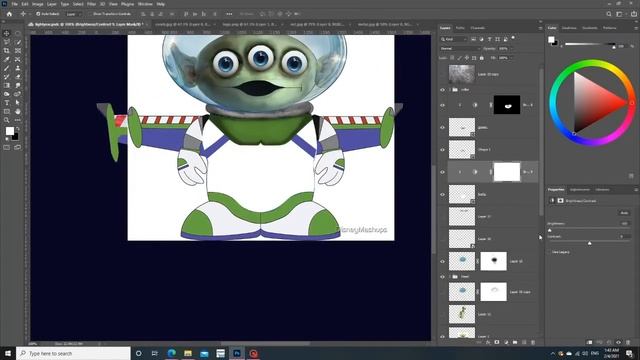640x360 pixels.
Task: Click the clip to layer icon in Properties
Action: pyautogui.click(x=589, y=342)
